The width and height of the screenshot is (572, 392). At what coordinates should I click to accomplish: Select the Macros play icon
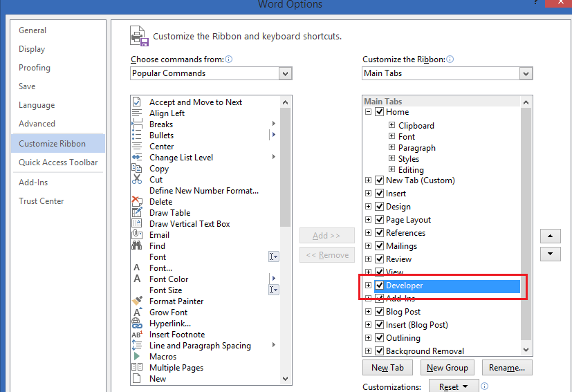coord(137,356)
